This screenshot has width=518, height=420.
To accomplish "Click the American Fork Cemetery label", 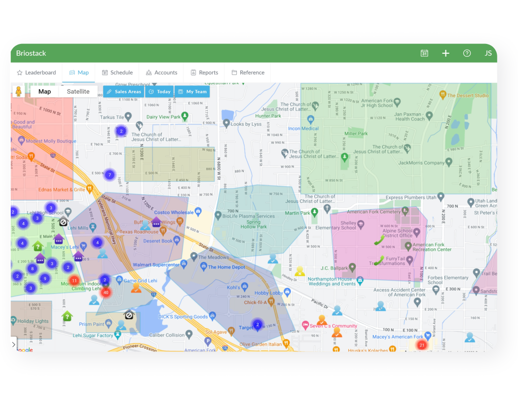I will 373,212.
